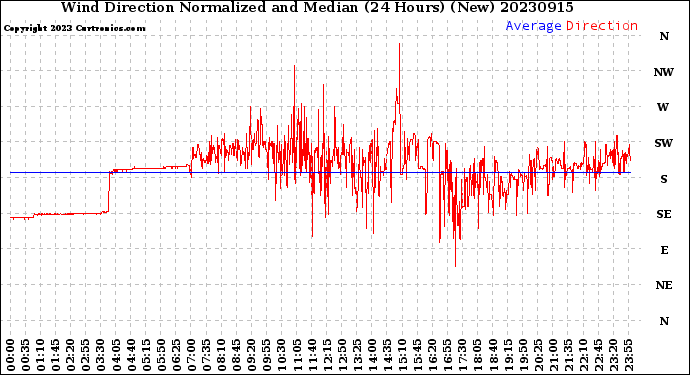This screenshot has height=375, width=690.
Task: Click the 'SW' axis label
Action: 664,143
